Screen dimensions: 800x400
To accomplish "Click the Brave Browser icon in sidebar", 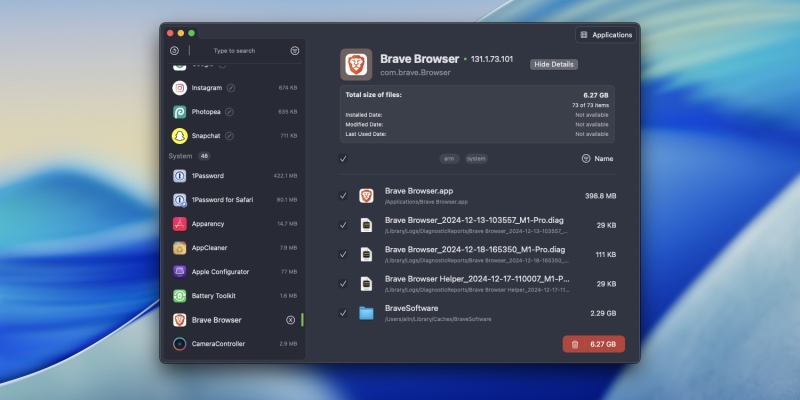I will click(x=180, y=320).
